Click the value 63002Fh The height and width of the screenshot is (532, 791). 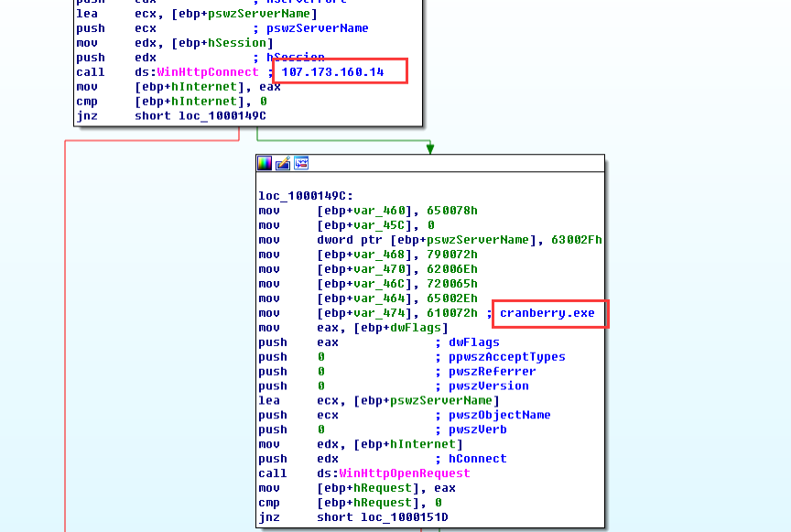[577, 240]
